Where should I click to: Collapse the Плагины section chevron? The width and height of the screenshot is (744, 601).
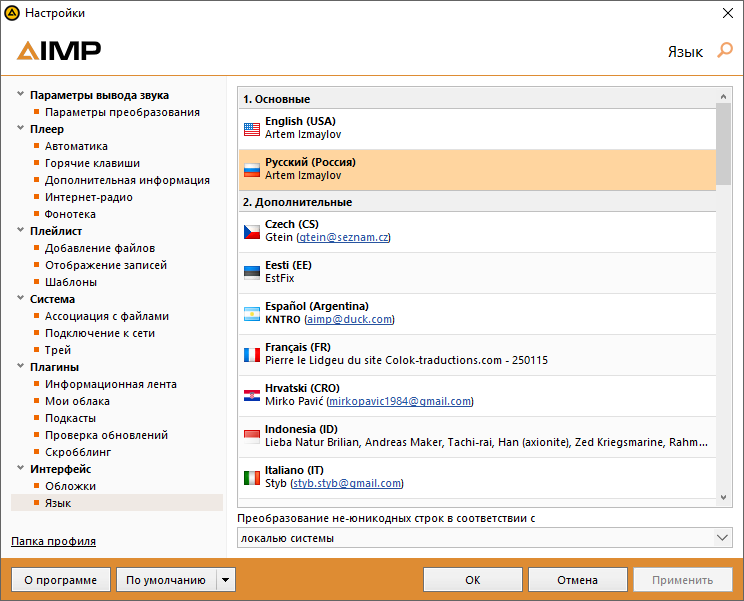(21, 367)
